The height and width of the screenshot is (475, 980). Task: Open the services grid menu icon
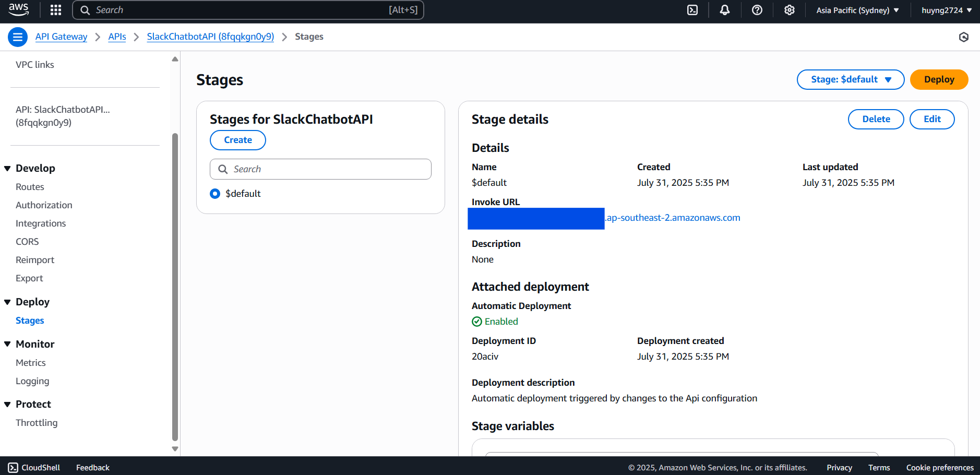pyautogui.click(x=56, y=10)
